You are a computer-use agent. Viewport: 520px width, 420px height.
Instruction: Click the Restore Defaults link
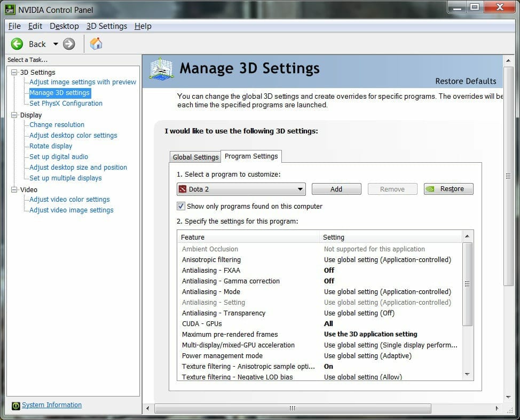click(x=466, y=81)
